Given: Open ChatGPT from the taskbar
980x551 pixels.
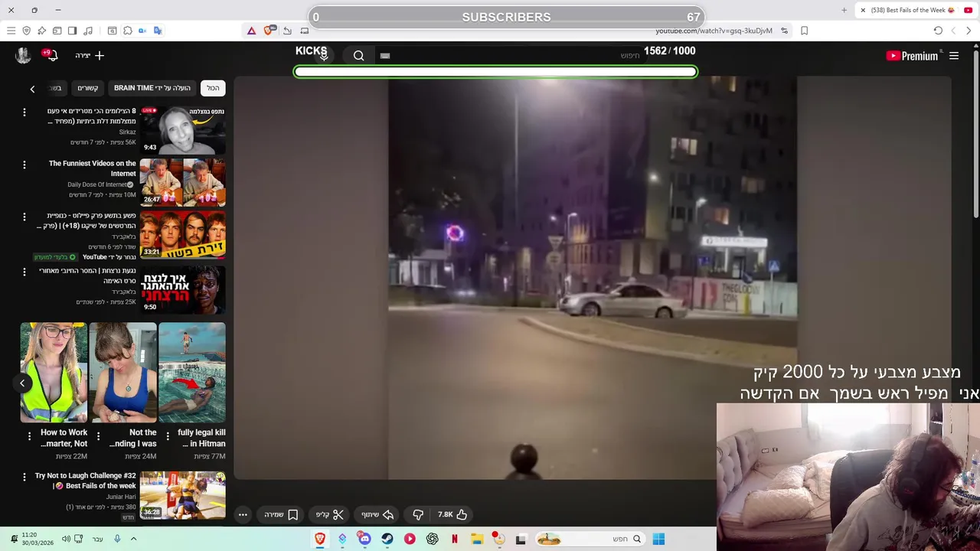Looking at the screenshot, I should coord(432,539).
